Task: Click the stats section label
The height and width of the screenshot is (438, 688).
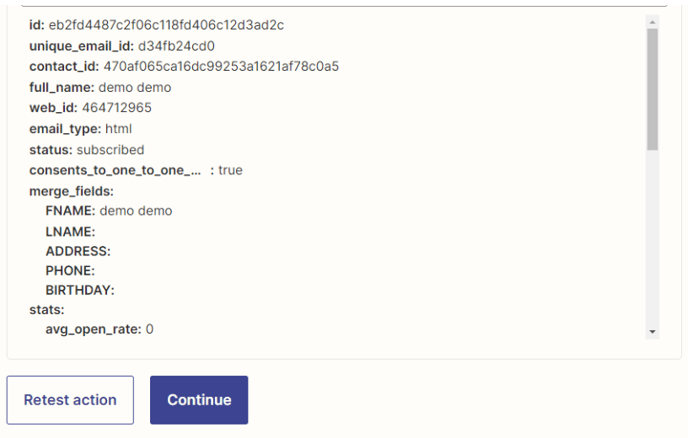Action: [47, 310]
